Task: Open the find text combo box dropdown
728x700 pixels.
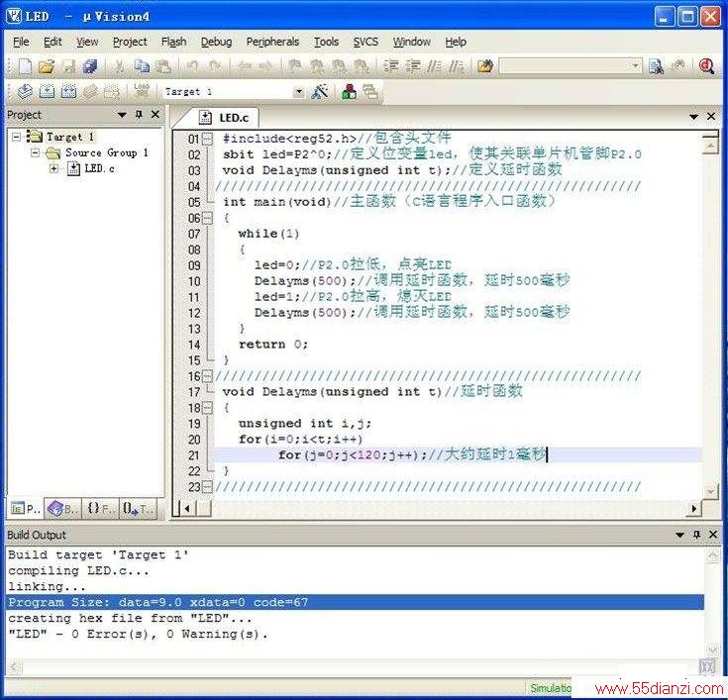Action: 635,66
